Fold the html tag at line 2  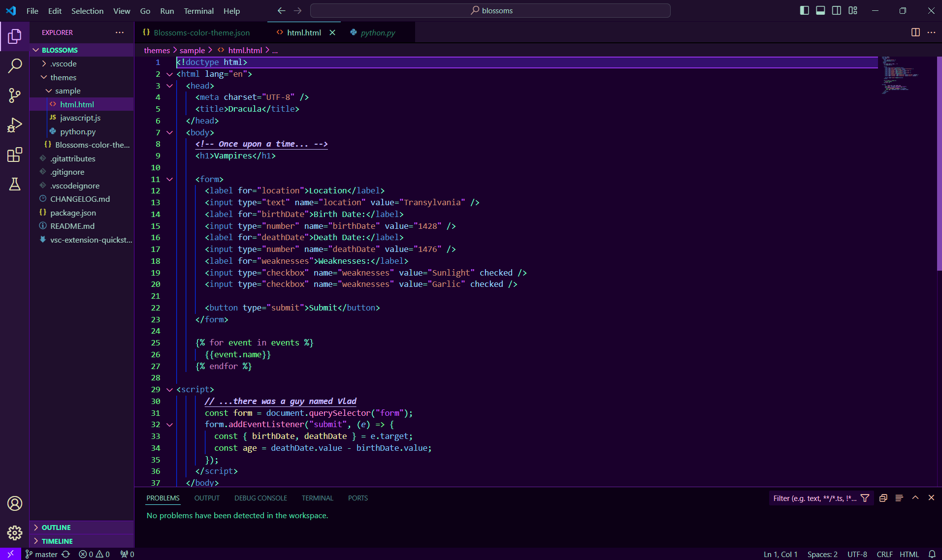pos(170,74)
